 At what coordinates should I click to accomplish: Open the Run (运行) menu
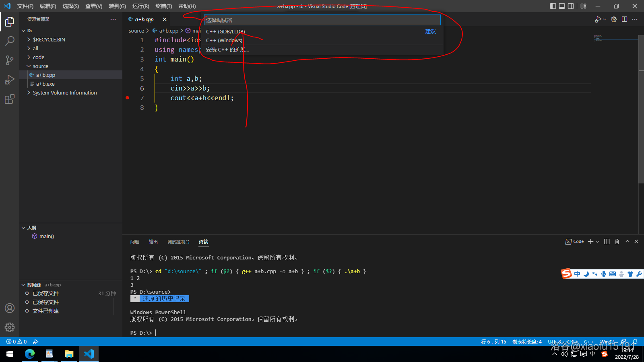pos(140,6)
